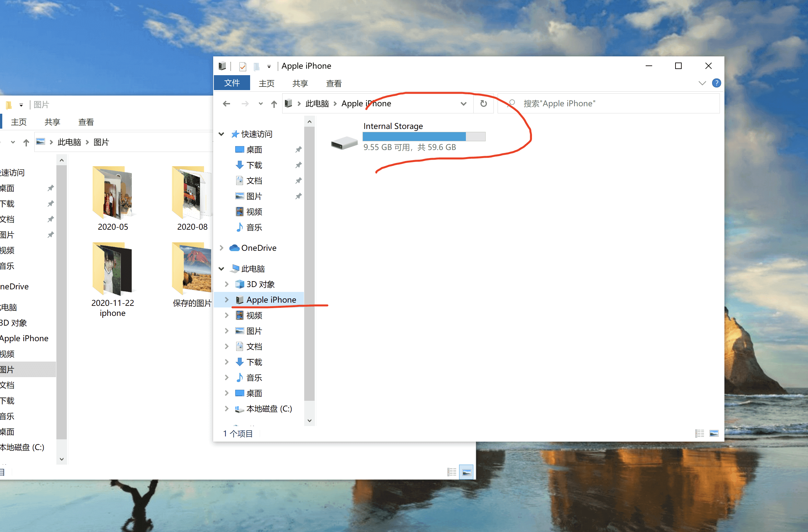Expand the Apple iPhone tree node

click(x=227, y=300)
